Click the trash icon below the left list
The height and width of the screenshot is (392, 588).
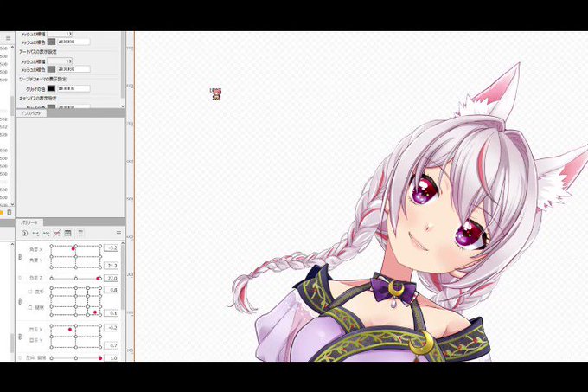pos(10,212)
